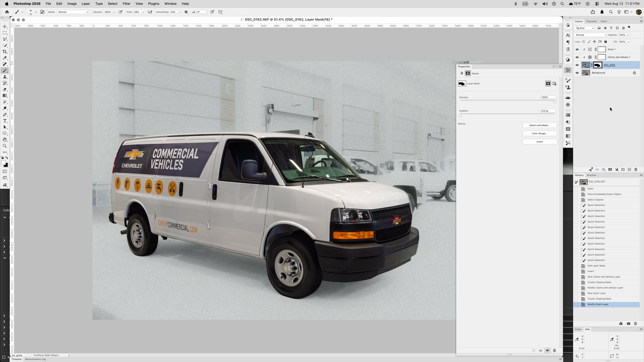Create a new group folder in Layers
This screenshot has width=644, height=362.
[x=623, y=170]
